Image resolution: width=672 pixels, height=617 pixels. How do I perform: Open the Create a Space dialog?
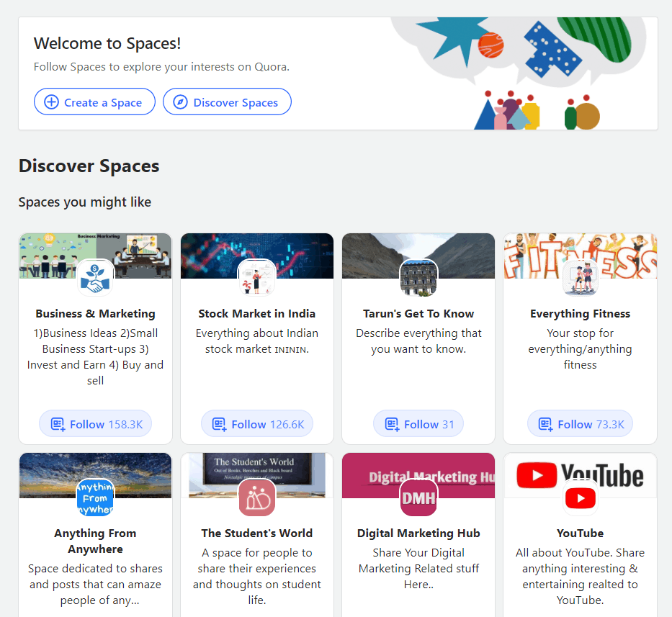[94, 102]
